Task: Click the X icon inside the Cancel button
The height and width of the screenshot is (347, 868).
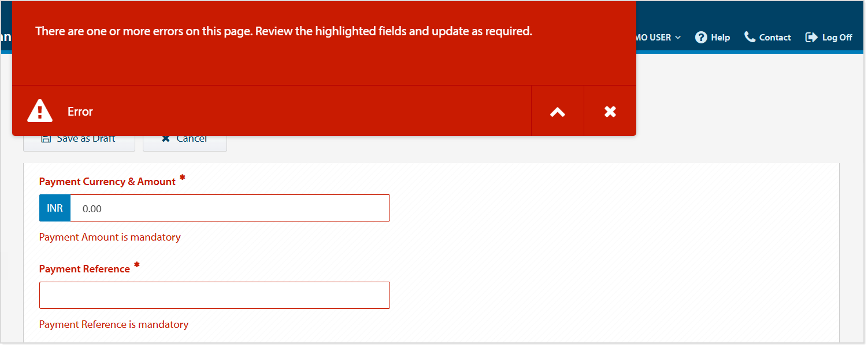Action: tap(166, 138)
